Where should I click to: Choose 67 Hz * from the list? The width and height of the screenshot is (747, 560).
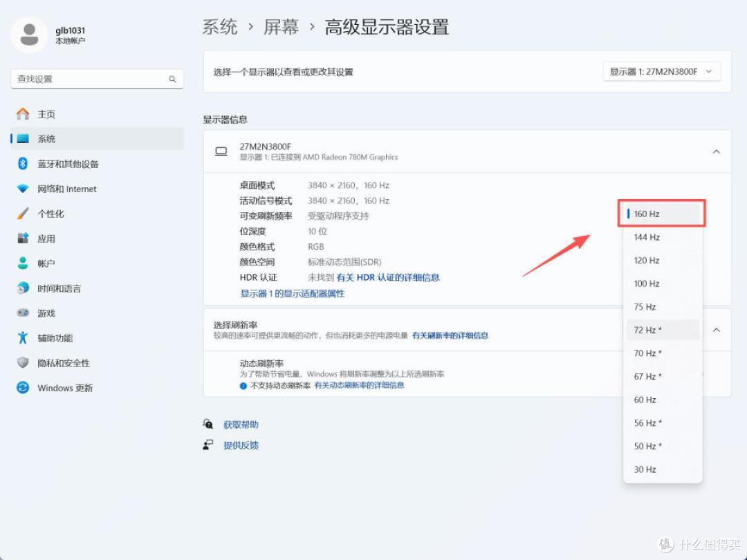click(x=662, y=376)
